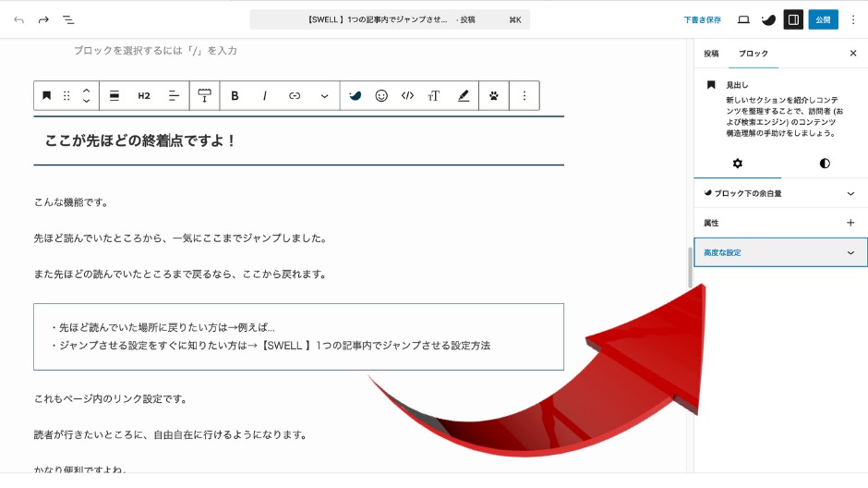Open command palette from post title bar

[x=390, y=20]
